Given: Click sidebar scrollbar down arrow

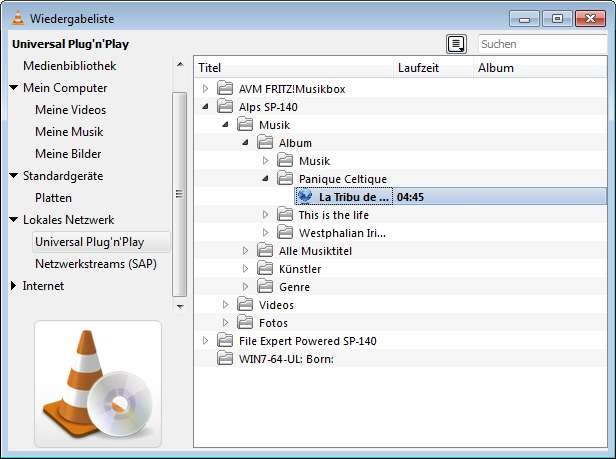Looking at the screenshot, I should 180,307.
